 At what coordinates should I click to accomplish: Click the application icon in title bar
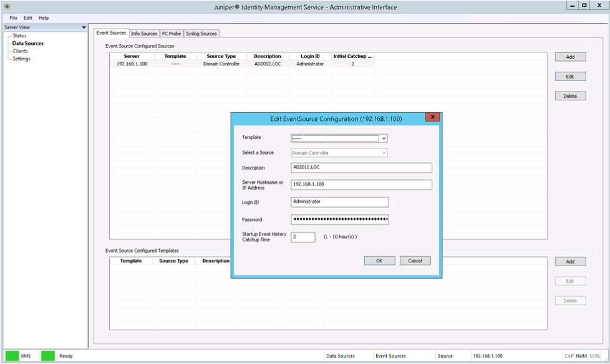tap(7, 7)
